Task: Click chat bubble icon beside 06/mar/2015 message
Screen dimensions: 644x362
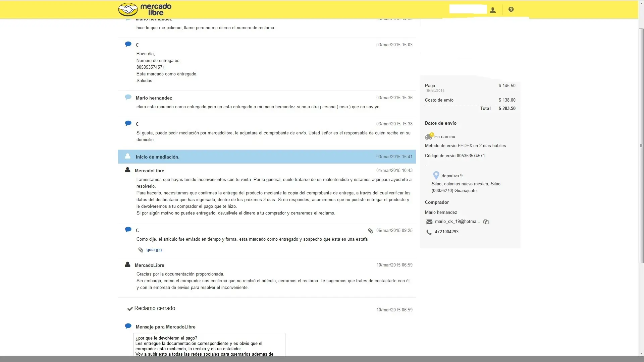Action: (x=128, y=230)
